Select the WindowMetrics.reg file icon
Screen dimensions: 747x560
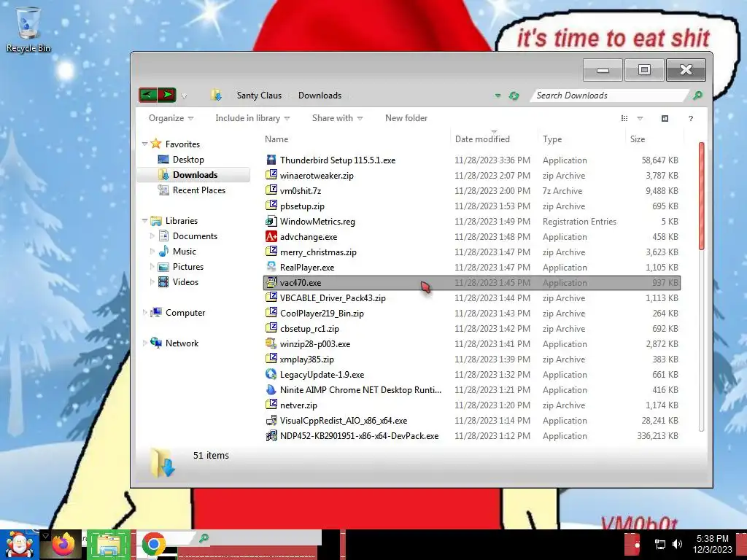(x=271, y=221)
